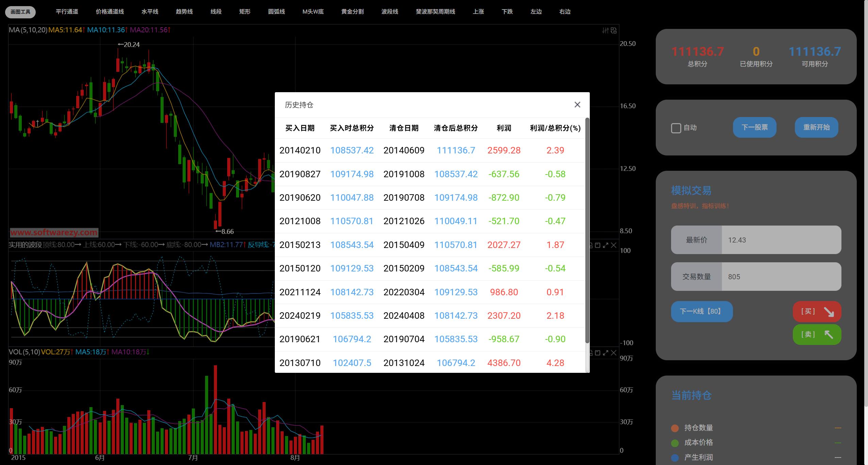This screenshot has height=465, width=868.
Task: Close the VOL indicator panel
Action: click(614, 353)
